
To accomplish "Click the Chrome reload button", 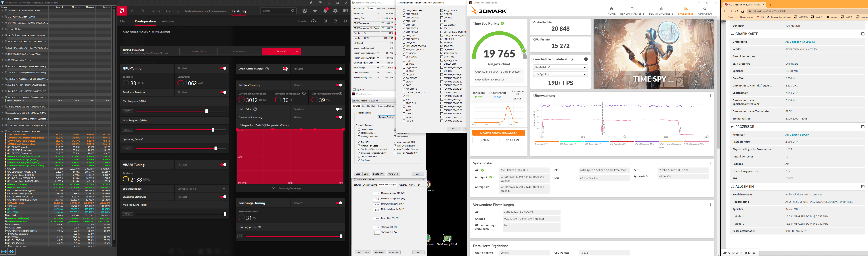I will 737,11.
